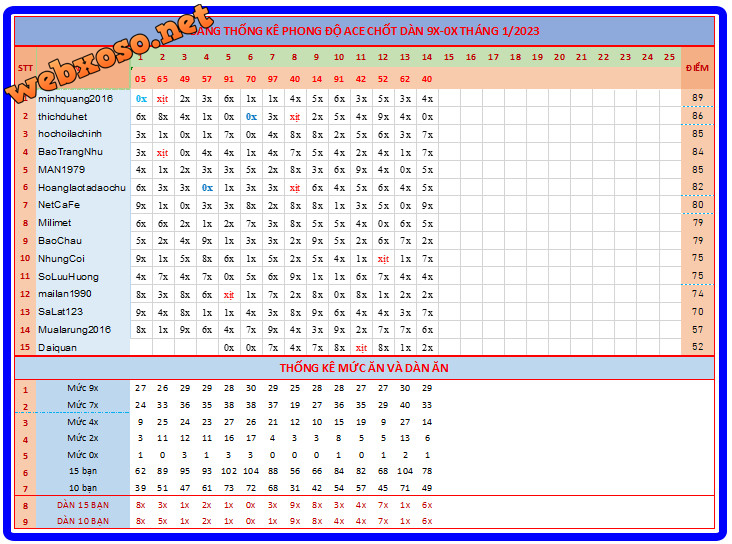Select the Hoanglaotadaochu name

pos(82,187)
